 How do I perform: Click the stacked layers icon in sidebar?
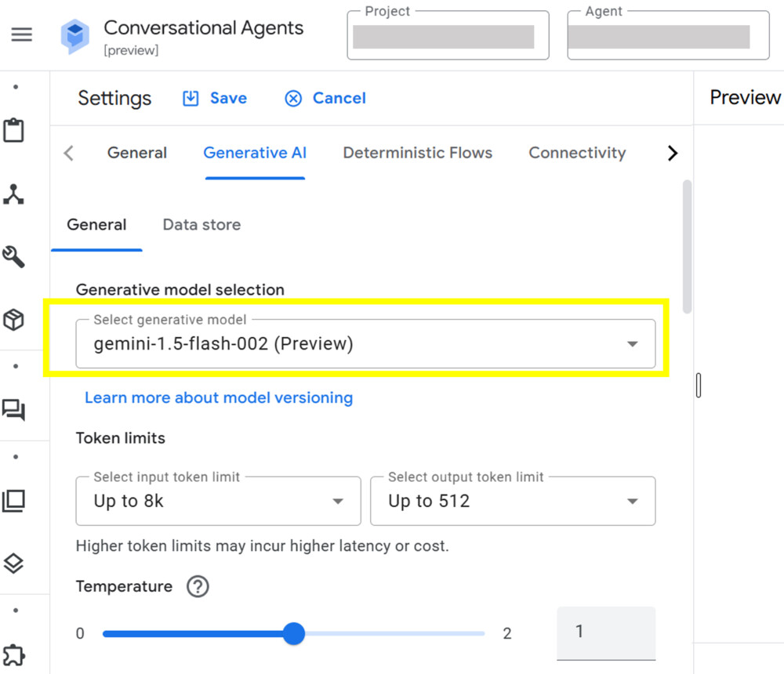coord(14,563)
